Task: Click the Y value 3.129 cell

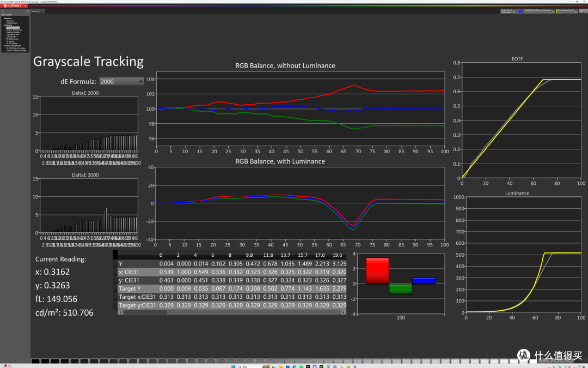Action: [339, 264]
